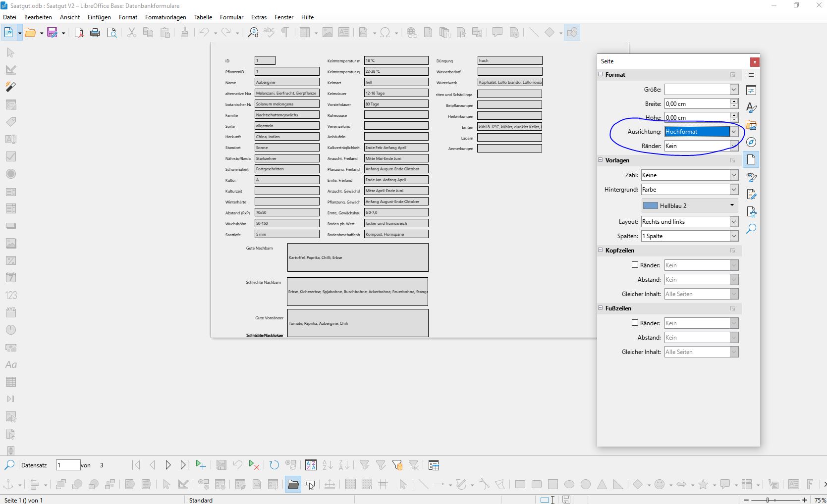Add new record icon
The image size is (827, 504).
point(200,465)
